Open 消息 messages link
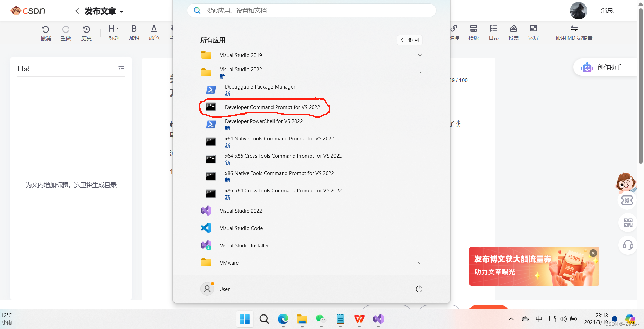The width and height of the screenshot is (644, 329). pyautogui.click(x=607, y=11)
